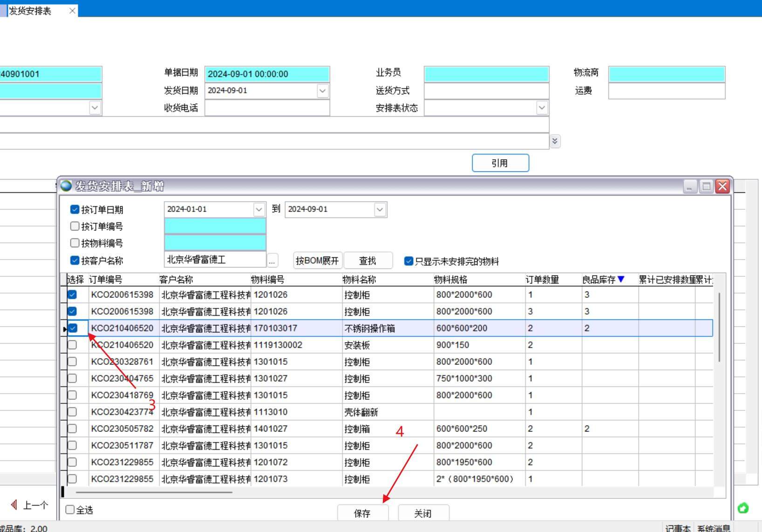
Task: Open the 记事本 tab in the status bar
Action: click(x=678, y=528)
